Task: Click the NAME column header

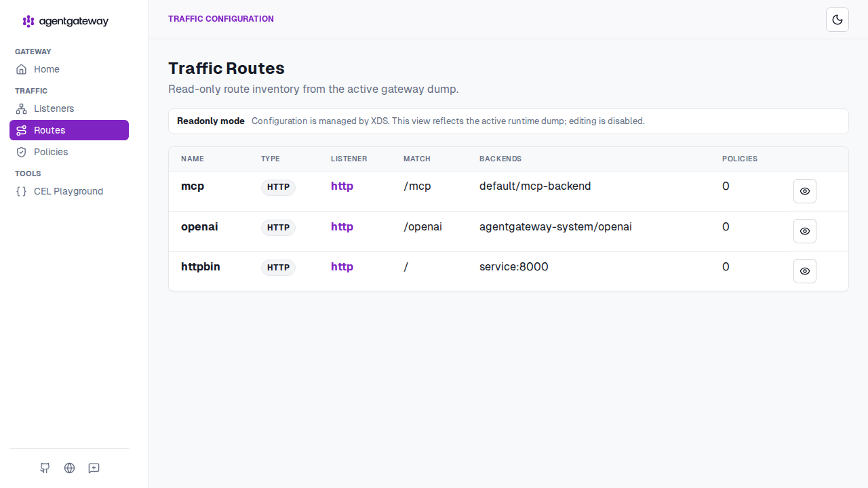Action: click(x=193, y=159)
